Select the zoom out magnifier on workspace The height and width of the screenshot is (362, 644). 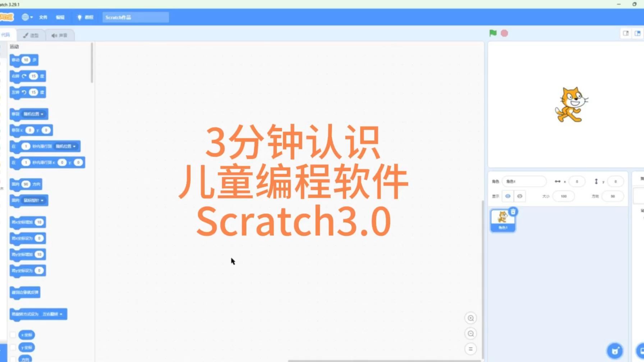(x=470, y=334)
